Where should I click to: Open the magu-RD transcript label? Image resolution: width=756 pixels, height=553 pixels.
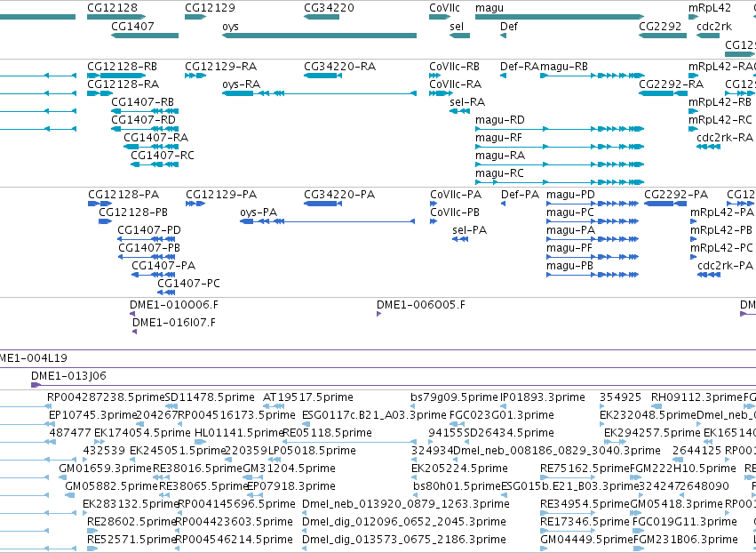[x=500, y=120]
